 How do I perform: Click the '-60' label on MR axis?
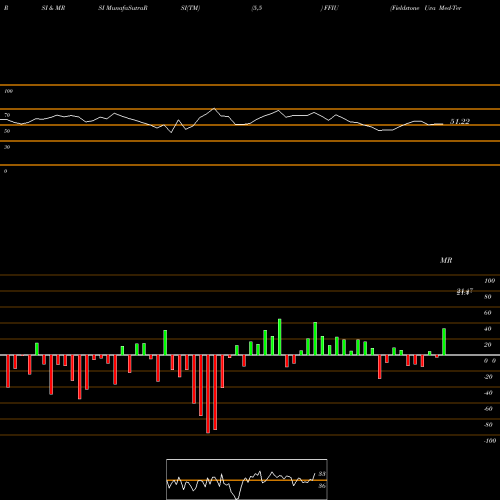[488, 409]
